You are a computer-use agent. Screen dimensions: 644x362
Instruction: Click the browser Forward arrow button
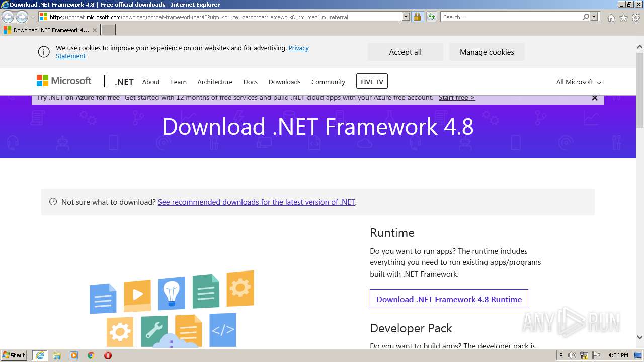click(x=22, y=17)
